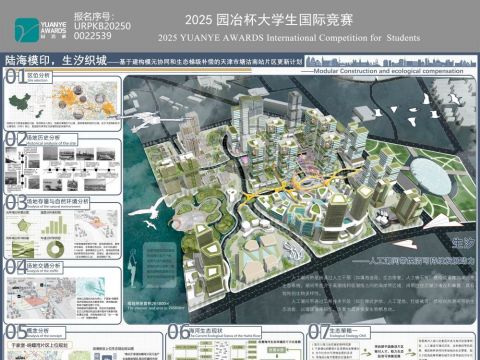The height and width of the screenshot is (360, 480).
Task: Click the orange site location map in section 01
Action: click(84, 100)
